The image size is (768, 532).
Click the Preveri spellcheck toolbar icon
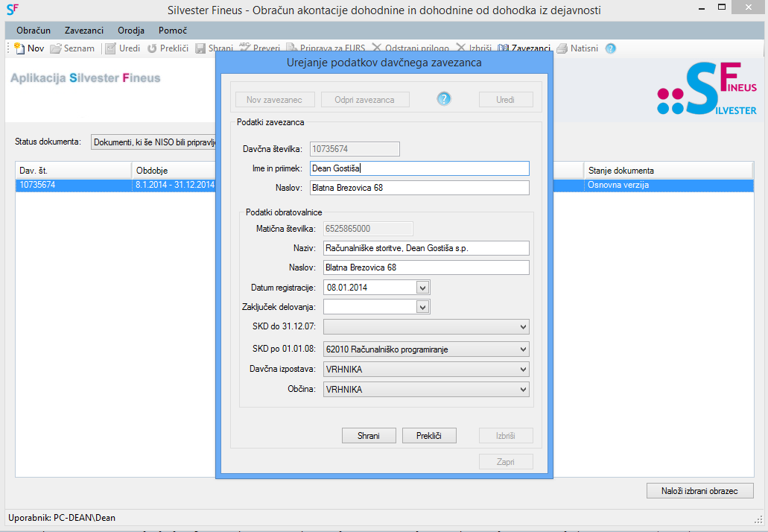244,47
